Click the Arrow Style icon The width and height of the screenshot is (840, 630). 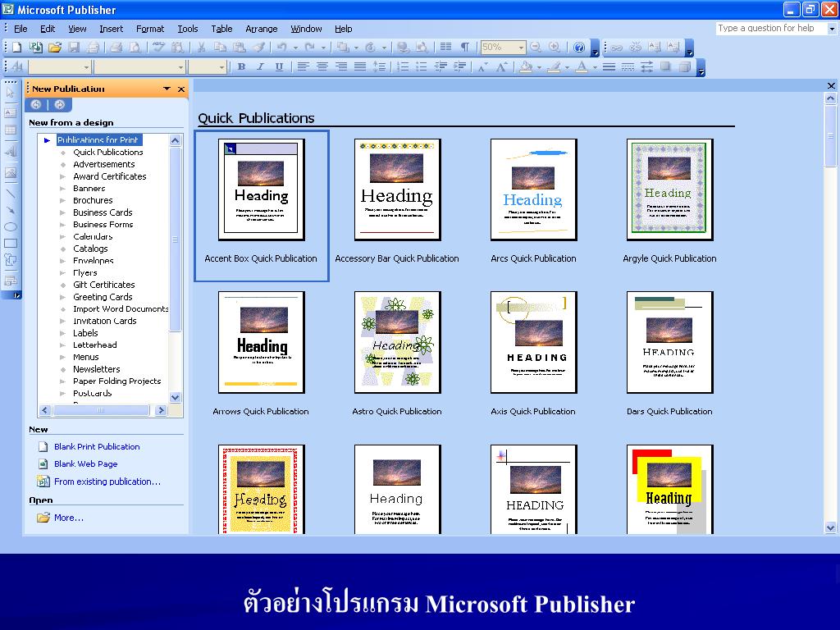646,67
